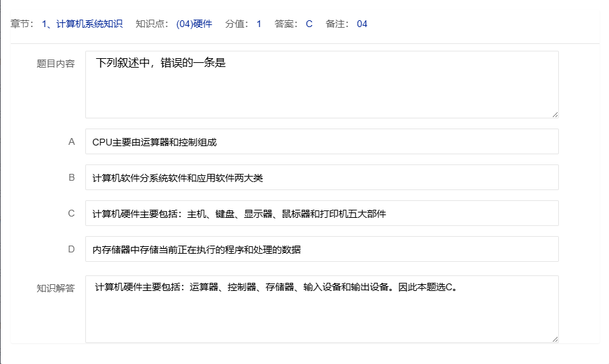
Task: Grab resize handle of 知识解答 text area
Action: (555, 339)
